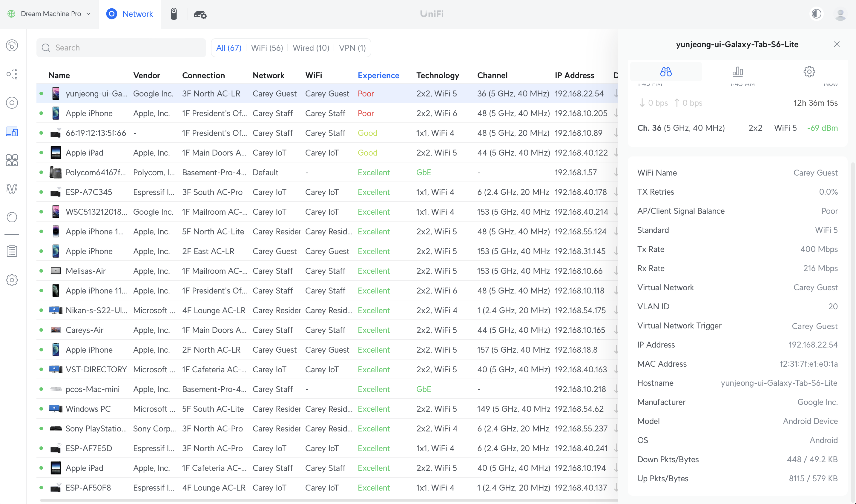Image resolution: width=856 pixels, height=504 pixels.
Task: Select the binoculars overview tab
Action: 666,72
